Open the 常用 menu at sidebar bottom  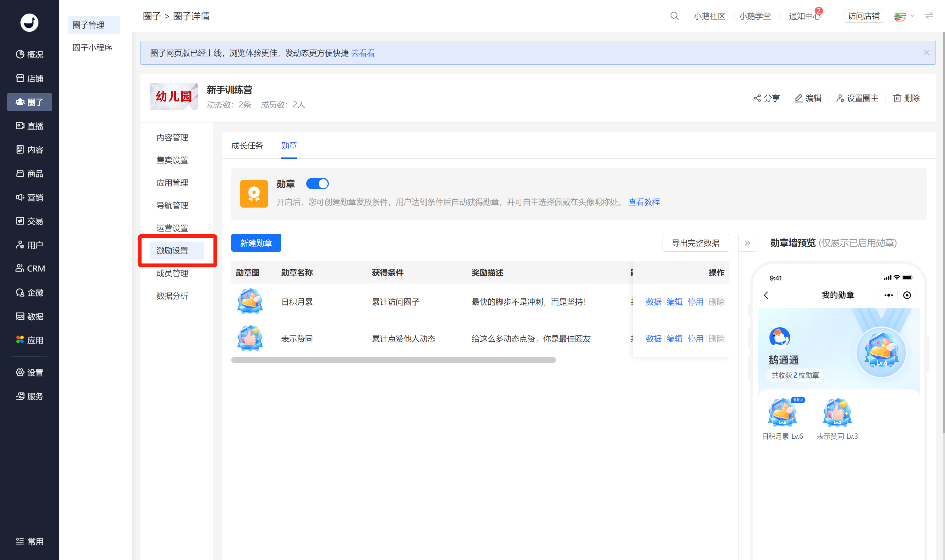tap(30, 541)
